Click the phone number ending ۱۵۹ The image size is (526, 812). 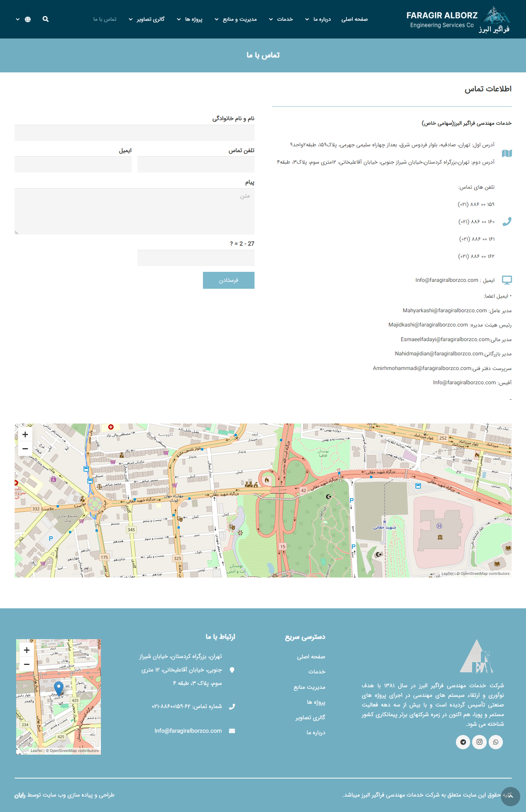pos(476,204)
